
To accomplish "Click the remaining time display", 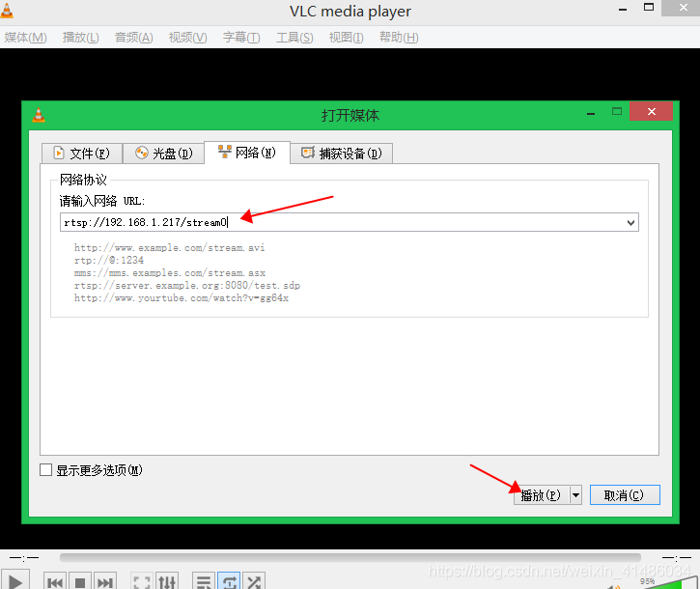I will tap(677, 558).
